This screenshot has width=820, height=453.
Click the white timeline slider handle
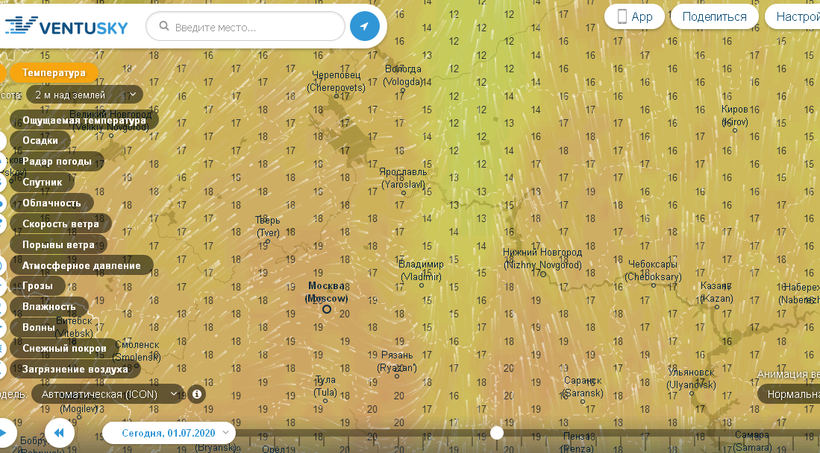[497, 433]
